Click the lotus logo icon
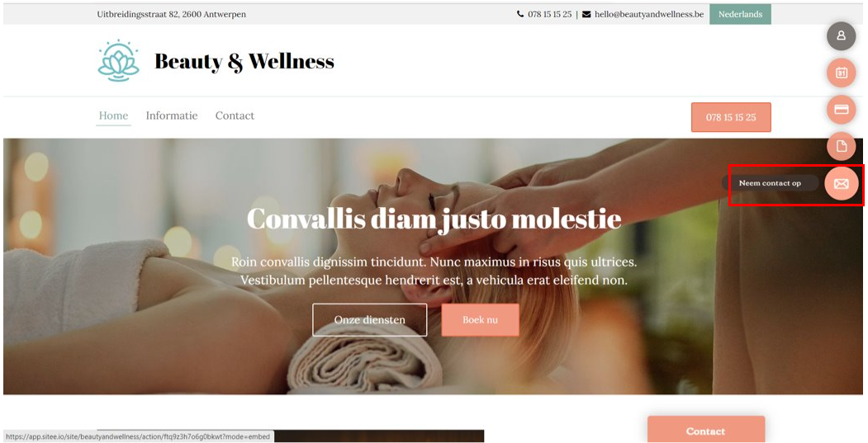868x443 pixels. [118, 61]
